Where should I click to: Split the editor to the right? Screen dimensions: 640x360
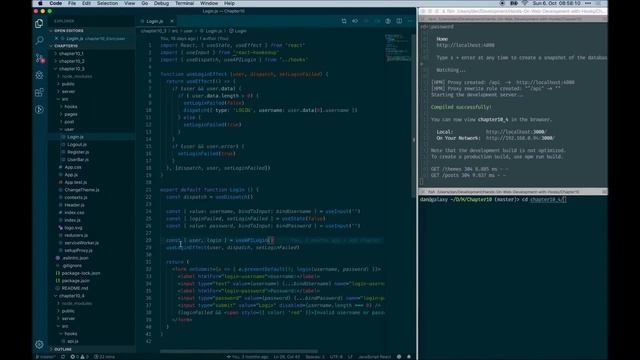coord(399,21)
